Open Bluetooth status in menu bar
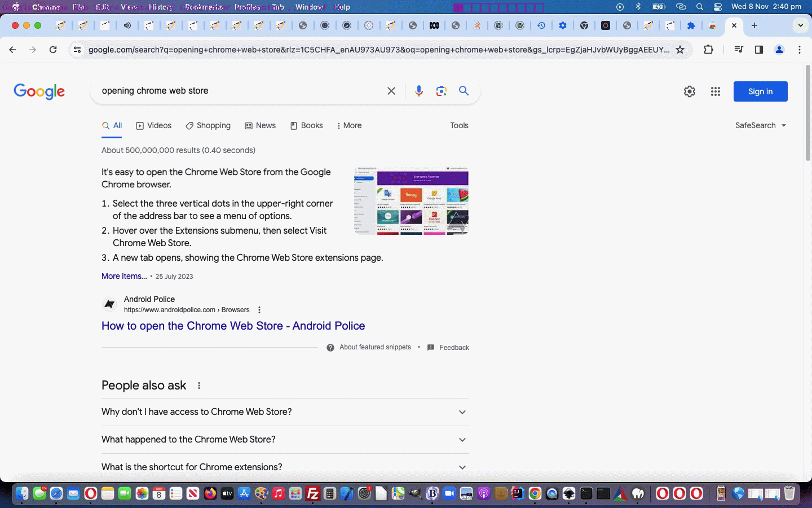 [638, 7]
